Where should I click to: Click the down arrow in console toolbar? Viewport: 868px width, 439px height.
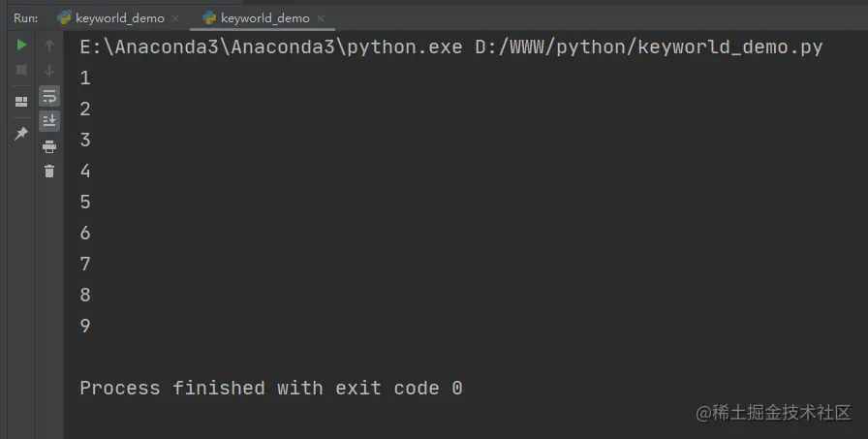[49, 71]
